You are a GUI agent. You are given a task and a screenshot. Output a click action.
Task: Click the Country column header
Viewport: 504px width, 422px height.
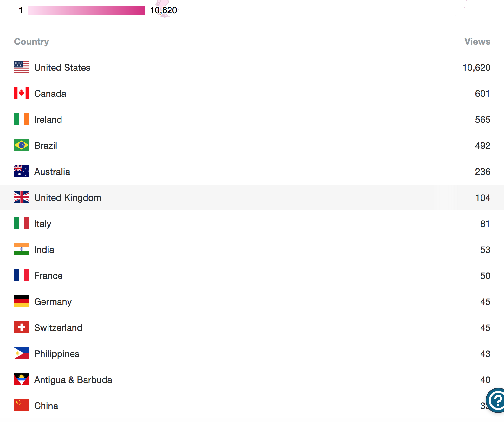31,42
